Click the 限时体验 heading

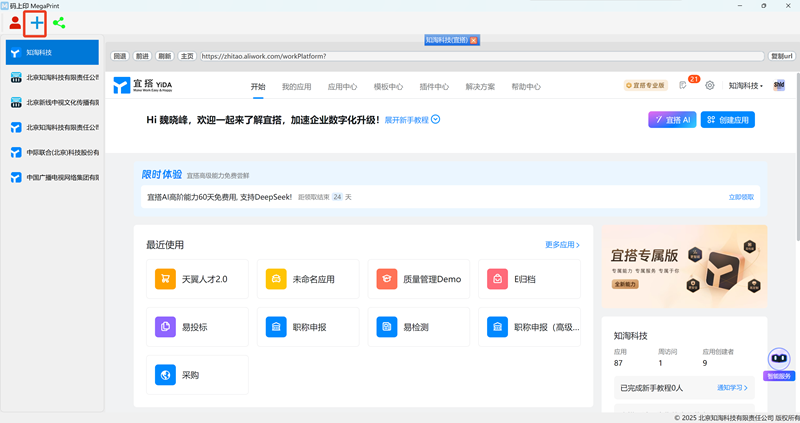(162, 175)
